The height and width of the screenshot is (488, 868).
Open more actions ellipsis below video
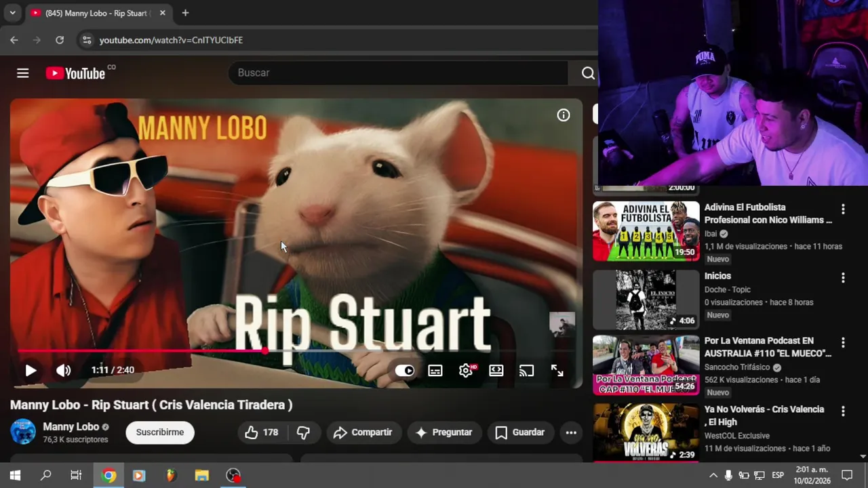(x=571, y=432)
